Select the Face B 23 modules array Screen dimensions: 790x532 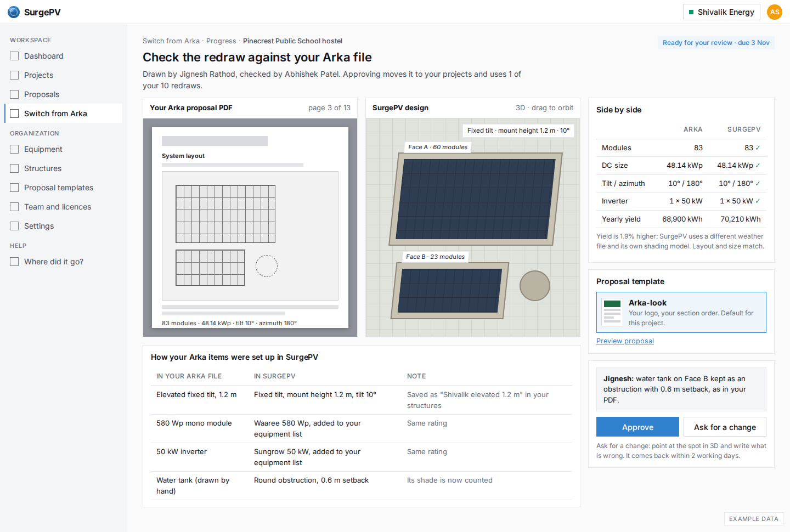click(x=450, y=291)
